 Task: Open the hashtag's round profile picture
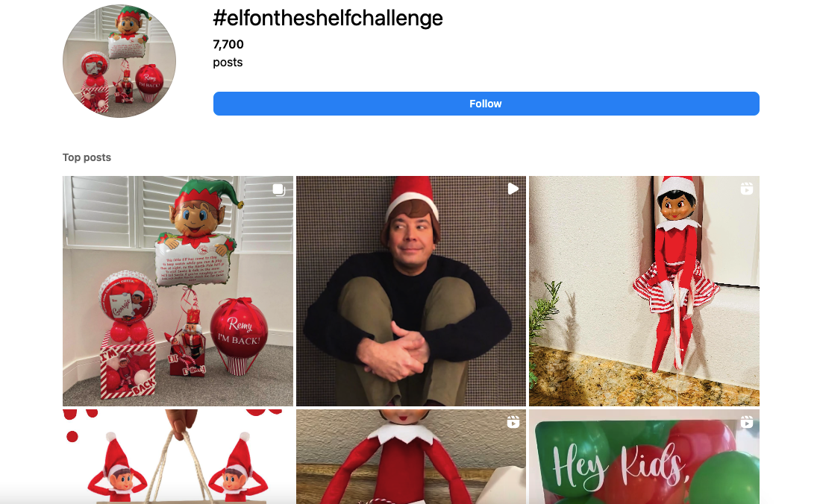click(119, 61)
